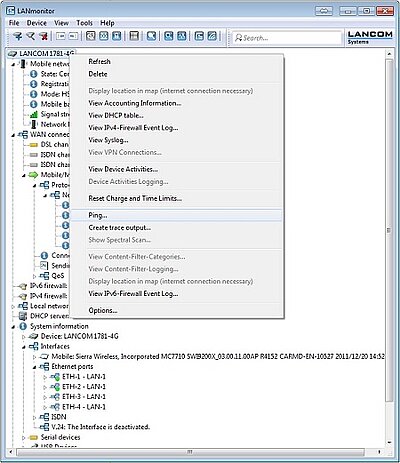The image size is (400, 463).
Task: Select the V.24: The Interface is deactivated row
Action: pos(100,427)
